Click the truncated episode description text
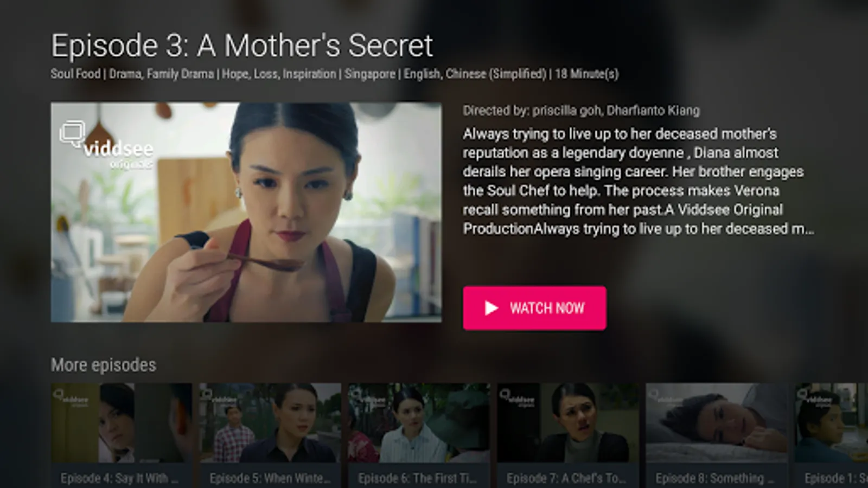The height and width of the screenshot is (488, 868). pyautogui.click(x=639, y=181)
